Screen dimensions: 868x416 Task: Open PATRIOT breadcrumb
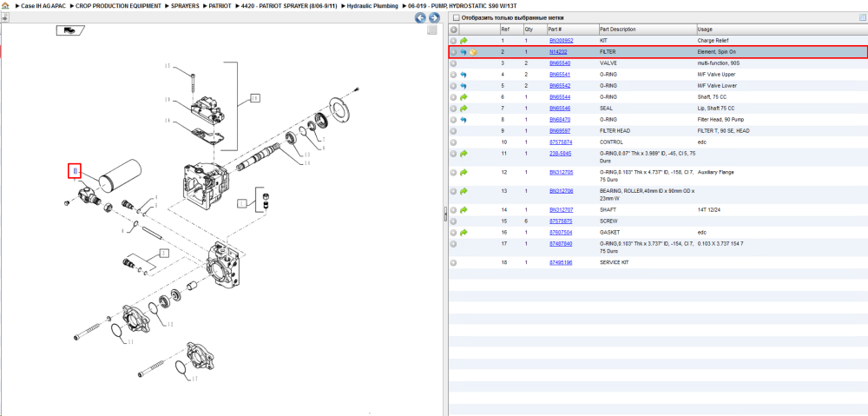tap(220, 5)
